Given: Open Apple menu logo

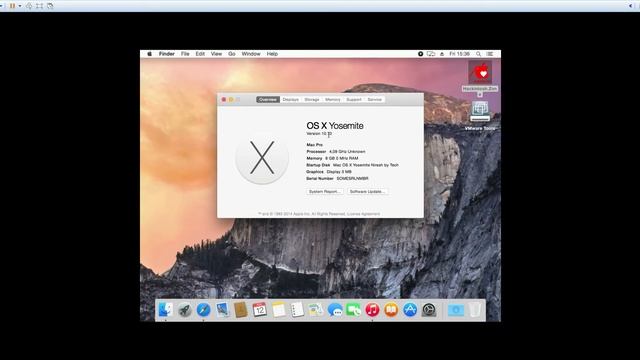Looking at the screenshot, I should pyautogui.click(x=149, y=54).
